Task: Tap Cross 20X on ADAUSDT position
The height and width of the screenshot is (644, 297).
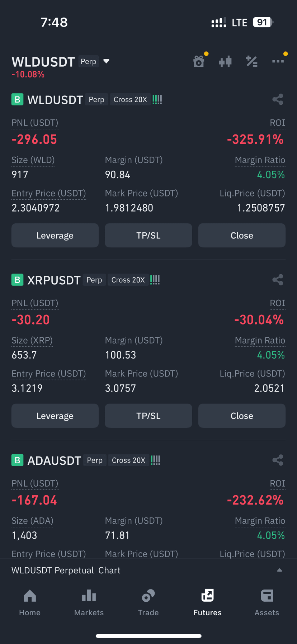Action: pos(128,460)
